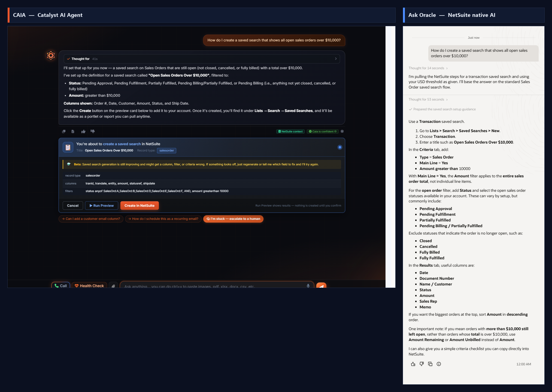Click 'Partially Fulfilled' in the Oracle status list
This screenshot has width=552, height=392.
pyautogui.click(x=435, y=220)
